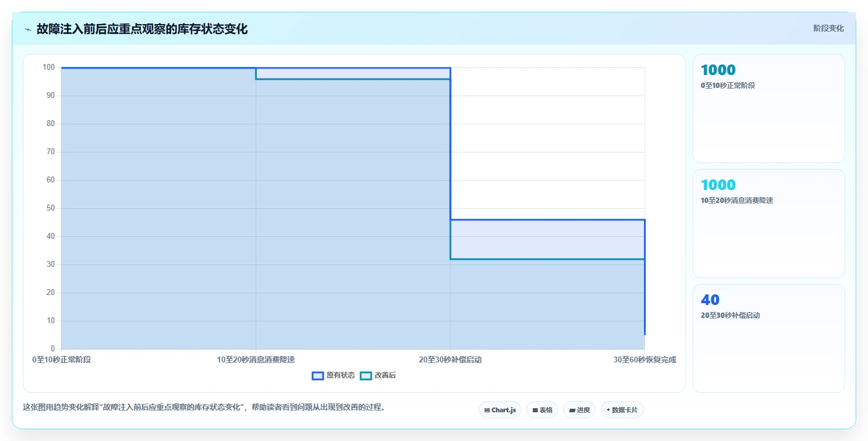The height and width of the screenshot is (441, 868).
Task: Click the chart description sentence below the chart
Action: 205,407
